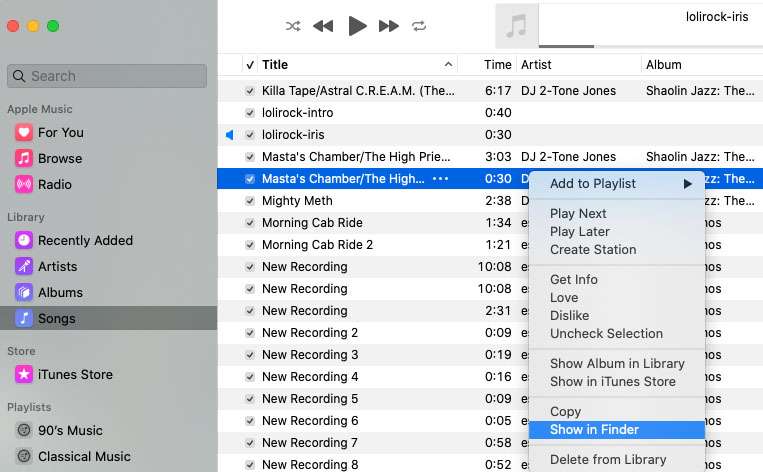Click the music note album artwork
Viewport: 763px width, 472px height.
516,26
